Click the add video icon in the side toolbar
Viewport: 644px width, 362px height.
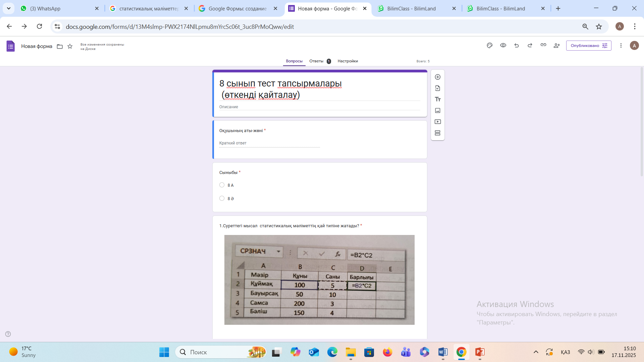[438, 122]
